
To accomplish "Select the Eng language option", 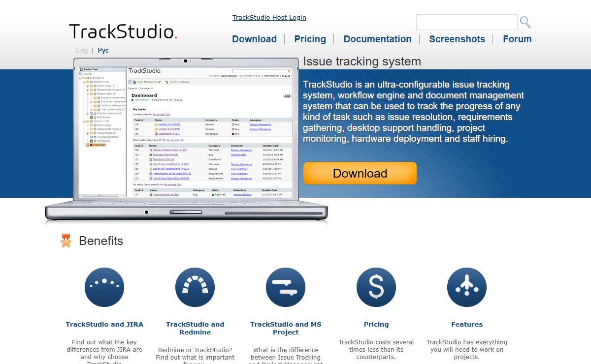I will pos(82,50).
